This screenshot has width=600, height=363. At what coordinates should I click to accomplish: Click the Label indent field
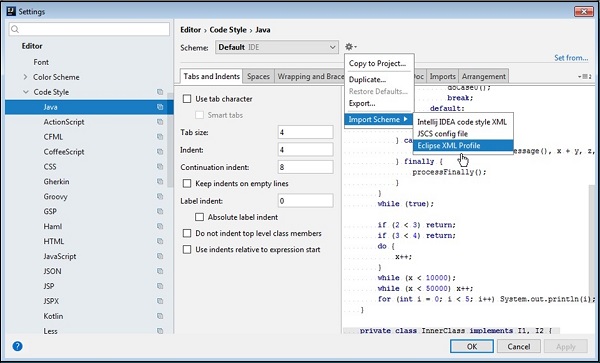click(305, 201)
